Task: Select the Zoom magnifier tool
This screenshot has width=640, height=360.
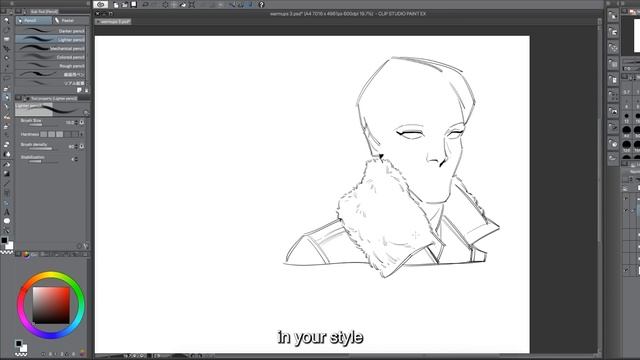Action: (7, 20)
